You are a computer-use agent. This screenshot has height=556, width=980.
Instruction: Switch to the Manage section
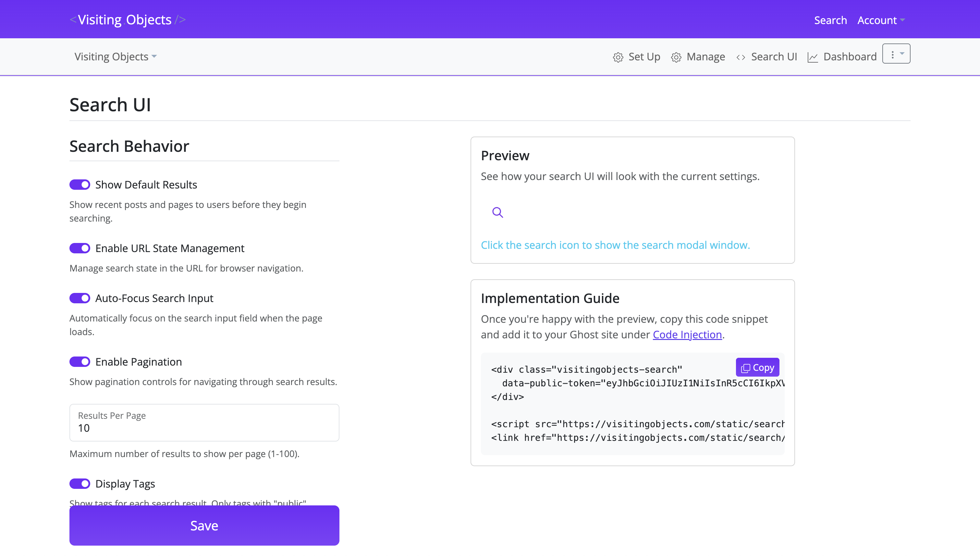pos(705,56)
